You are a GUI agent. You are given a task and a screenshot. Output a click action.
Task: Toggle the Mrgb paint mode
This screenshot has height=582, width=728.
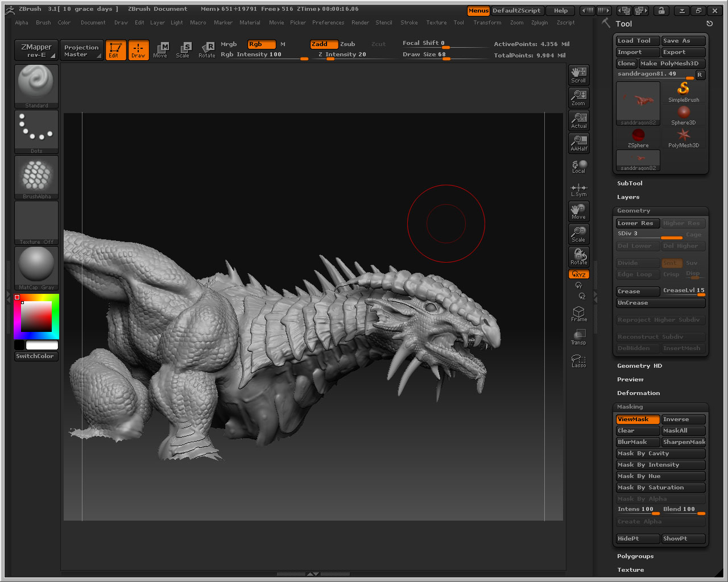[229, 44]
